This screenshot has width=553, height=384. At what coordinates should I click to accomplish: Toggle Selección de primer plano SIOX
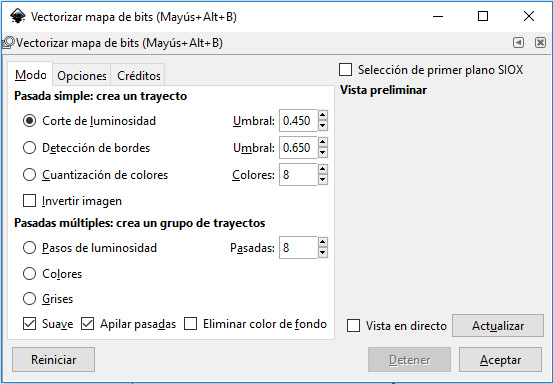pos(345,70)
